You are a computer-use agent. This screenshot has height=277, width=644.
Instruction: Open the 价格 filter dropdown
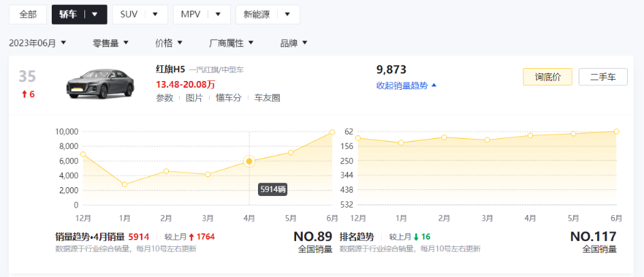(x=169, y=43)
